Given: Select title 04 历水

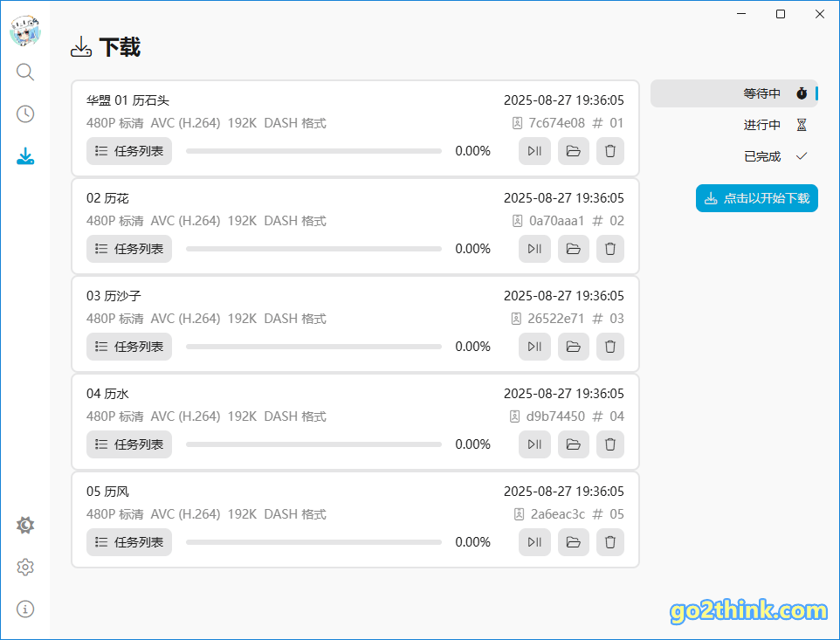Looking at the screenshot, I should tap(107, 394).
